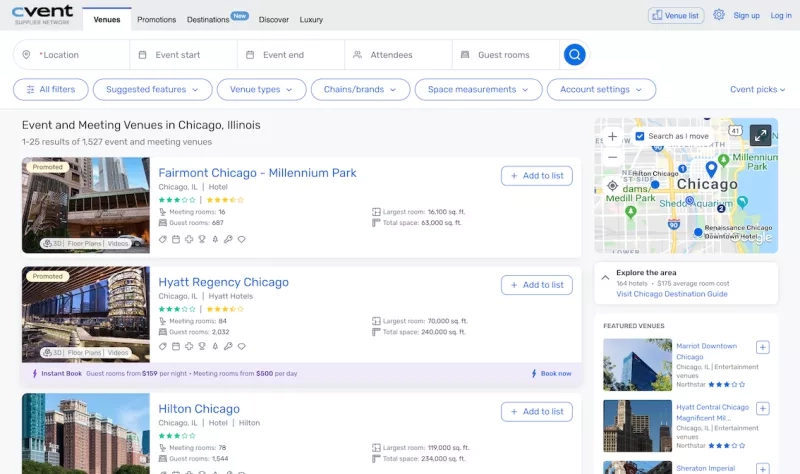This screenshot has height=474, width=800.
Task: Add Fairmont Chicago to list
Action: coord(537,176)
